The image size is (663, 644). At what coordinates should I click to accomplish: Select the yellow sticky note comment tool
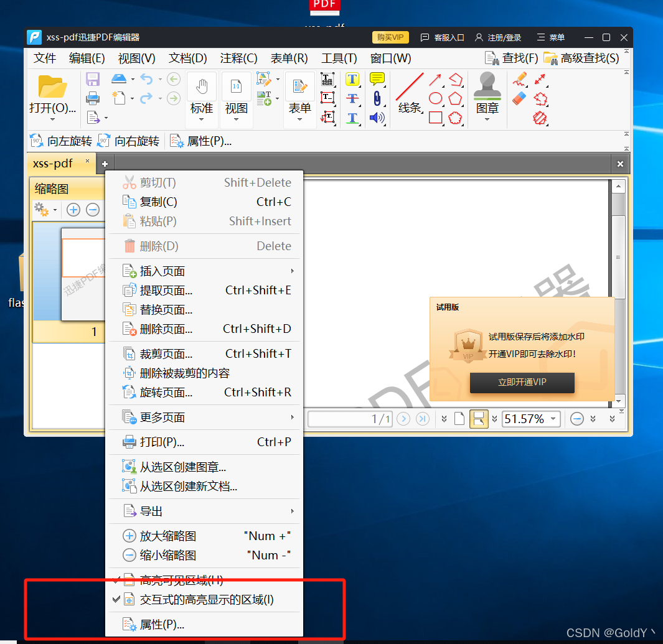(377, 79)
